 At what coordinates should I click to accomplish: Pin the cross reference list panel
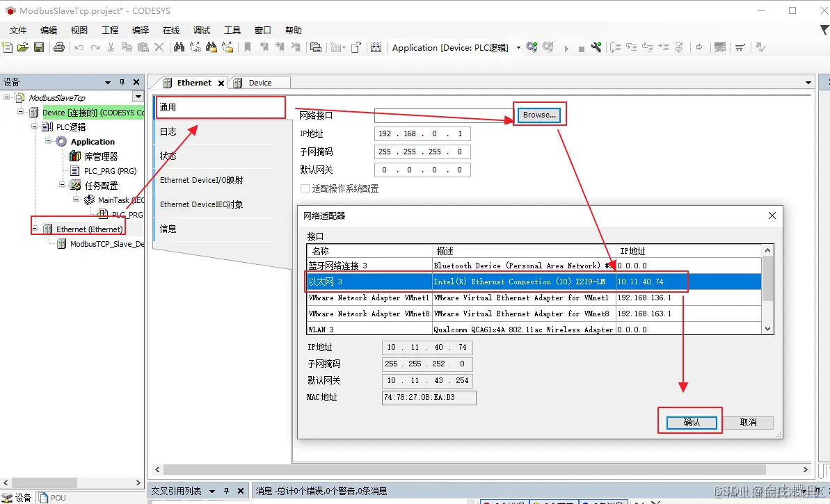point(227,491)
